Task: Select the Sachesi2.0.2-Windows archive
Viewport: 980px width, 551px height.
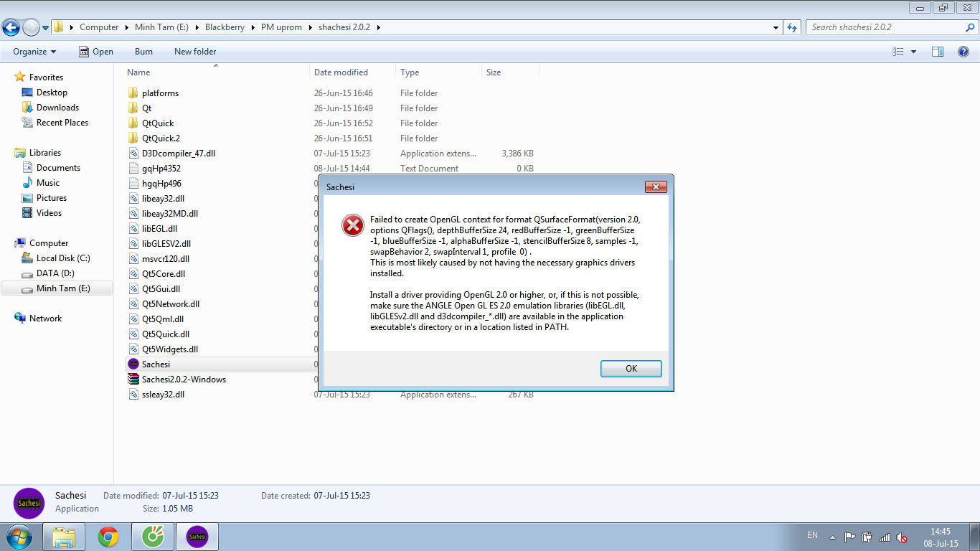Action: [184, 380]
